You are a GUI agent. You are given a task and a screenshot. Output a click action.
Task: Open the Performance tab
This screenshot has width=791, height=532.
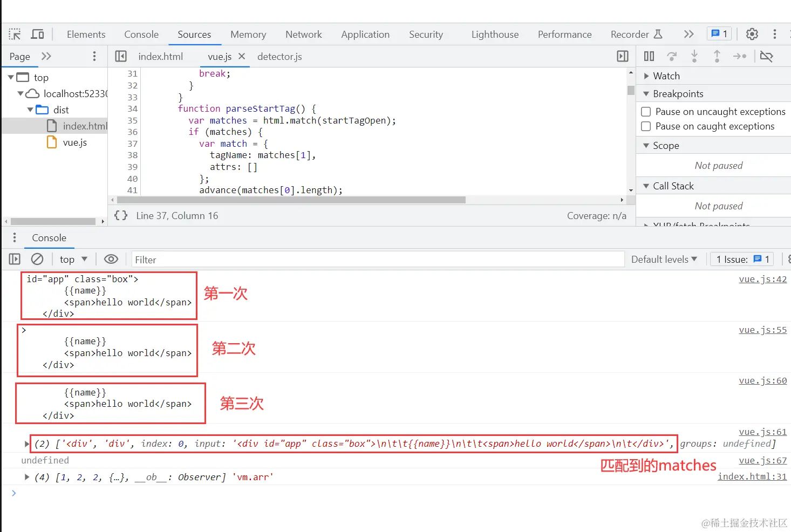click(x=564, y=34)
